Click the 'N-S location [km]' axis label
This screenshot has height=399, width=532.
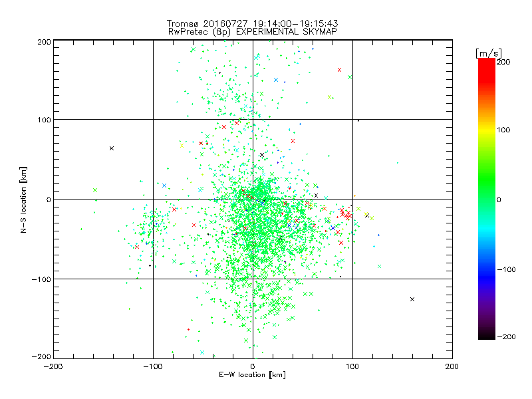click(x=23, y=200)
